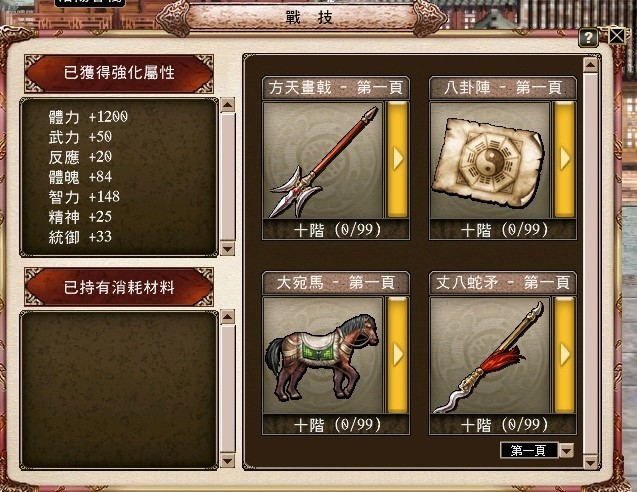Click the 已持有消耗材料 header
The image size is (637, 492).
(x=119, y=287)
